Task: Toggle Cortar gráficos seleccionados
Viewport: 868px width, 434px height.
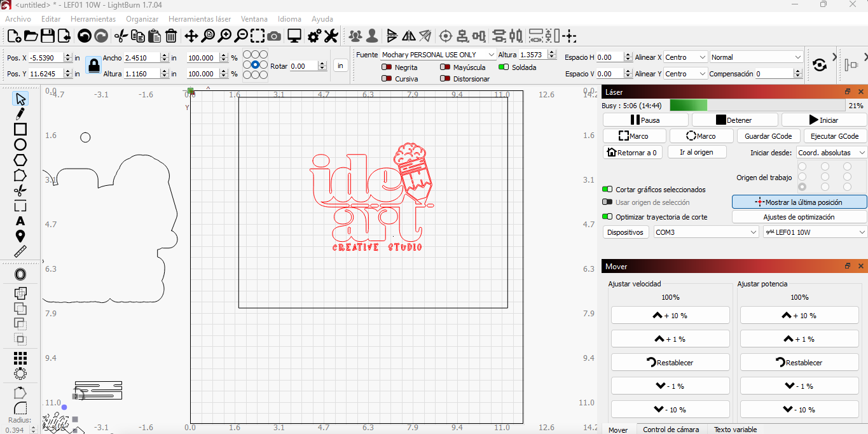Action: [x=607, y=190]
